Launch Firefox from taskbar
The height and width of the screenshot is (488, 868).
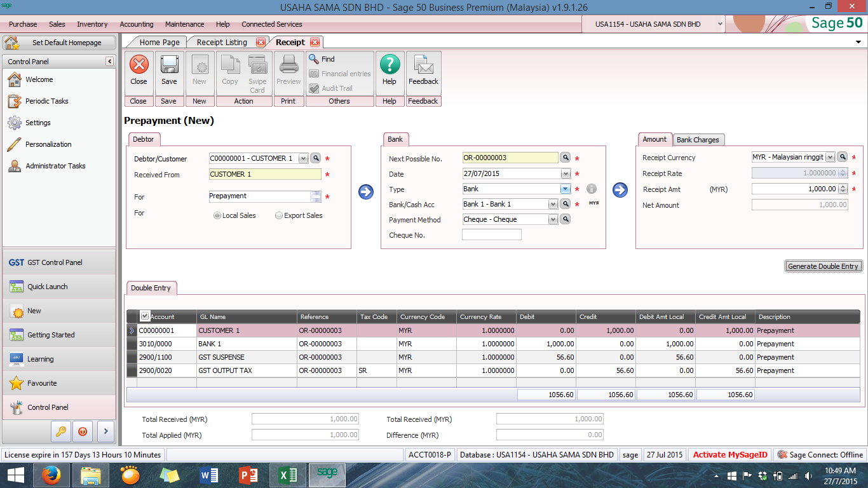pyautogui.click(x=51, y=475)
